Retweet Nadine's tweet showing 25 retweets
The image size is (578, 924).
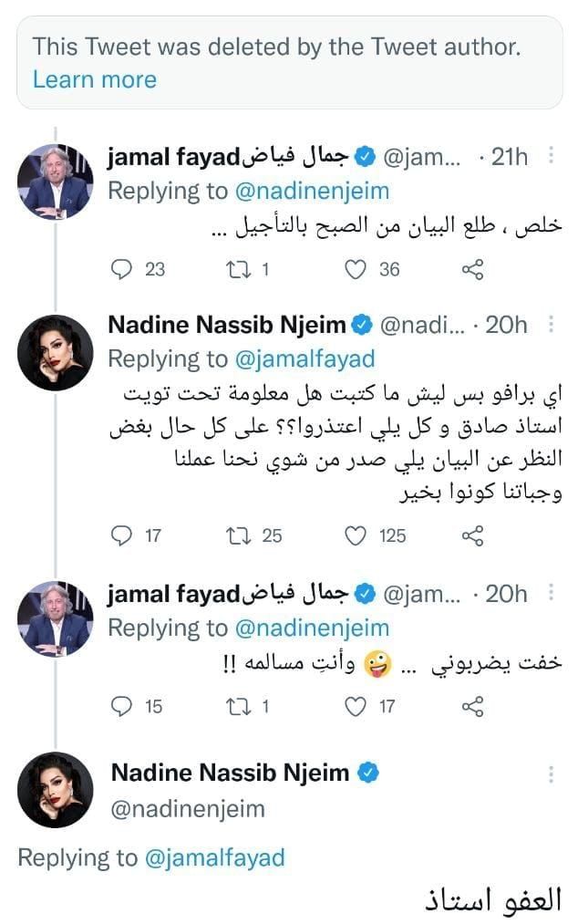(239, 535)
